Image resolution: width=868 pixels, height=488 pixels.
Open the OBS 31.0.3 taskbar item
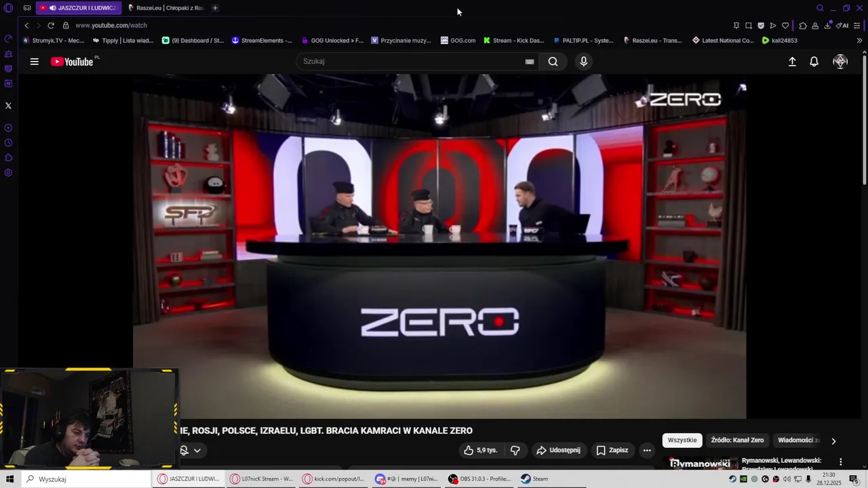pyautogui.click(x=481, y=479)
